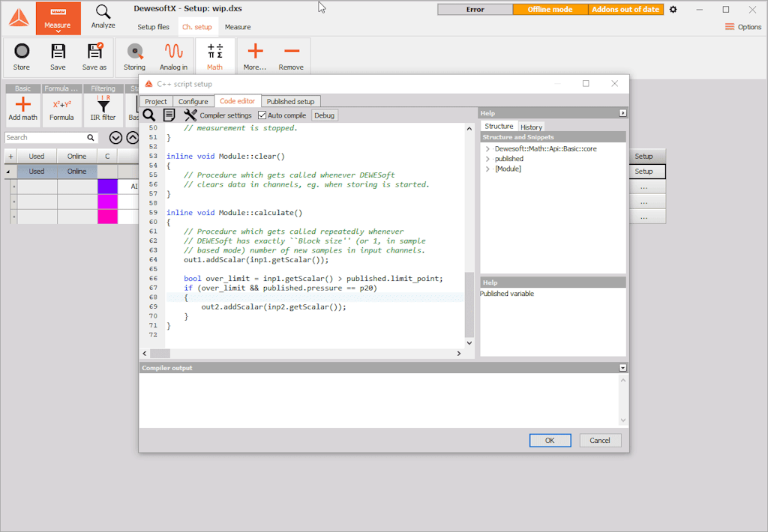Click the document list icon in editor toolbar
Image resolution: width=768 pixels, height=532 pixels.
point(169,115)
